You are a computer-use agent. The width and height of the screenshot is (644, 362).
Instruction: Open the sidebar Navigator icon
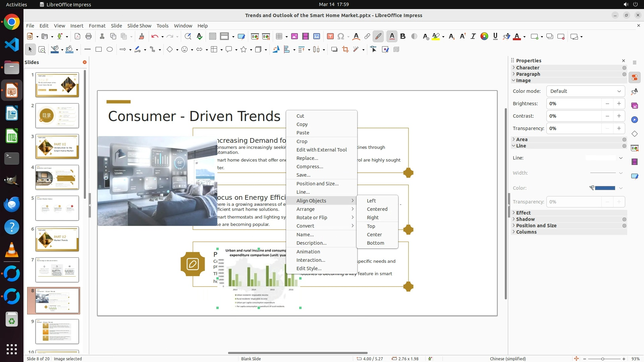tap(634, 120)
